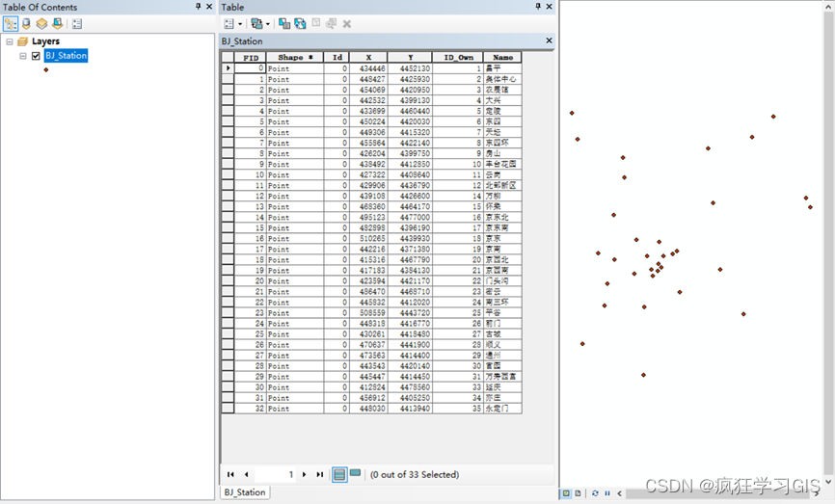Click the Zoom To Selected icon
Screen dimensions: 835x504
tap(331, 23)
